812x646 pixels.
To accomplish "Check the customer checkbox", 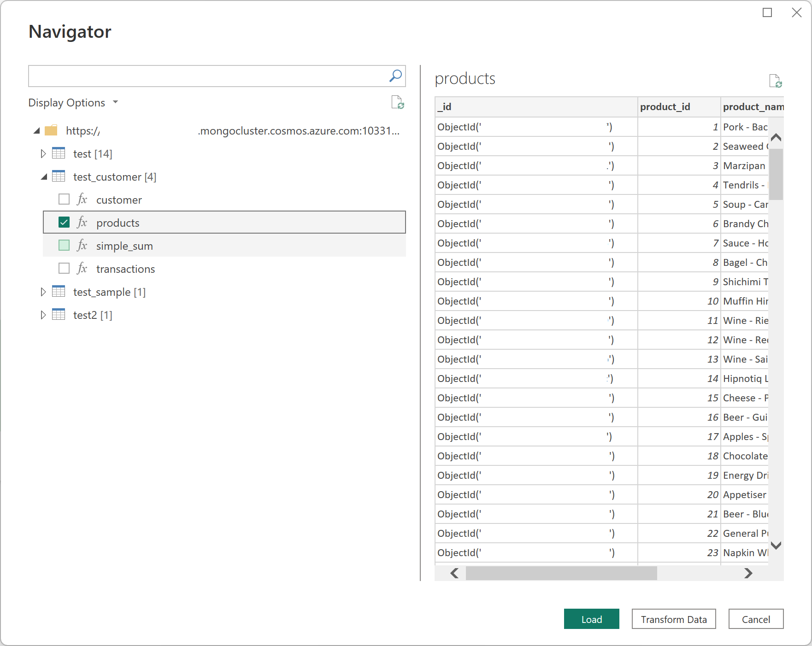I will tap(64, 200).
